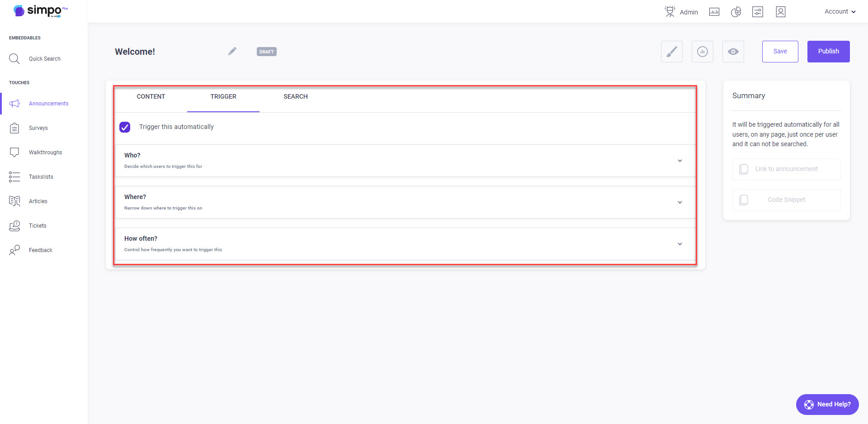The image size is (868, 424).
Task: Open Tickets in sidebar
Action: click(38, 226)
